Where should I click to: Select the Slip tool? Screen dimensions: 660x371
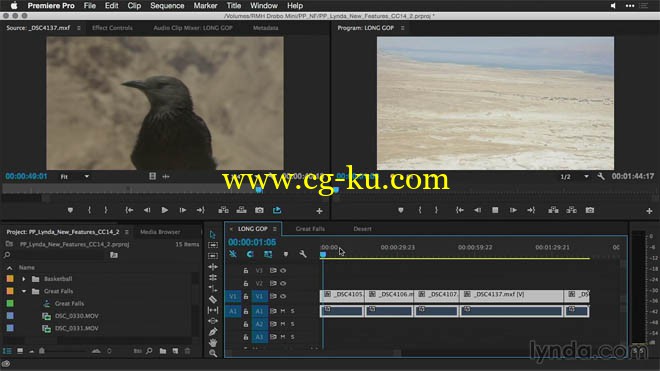click(x=213, y=310)
